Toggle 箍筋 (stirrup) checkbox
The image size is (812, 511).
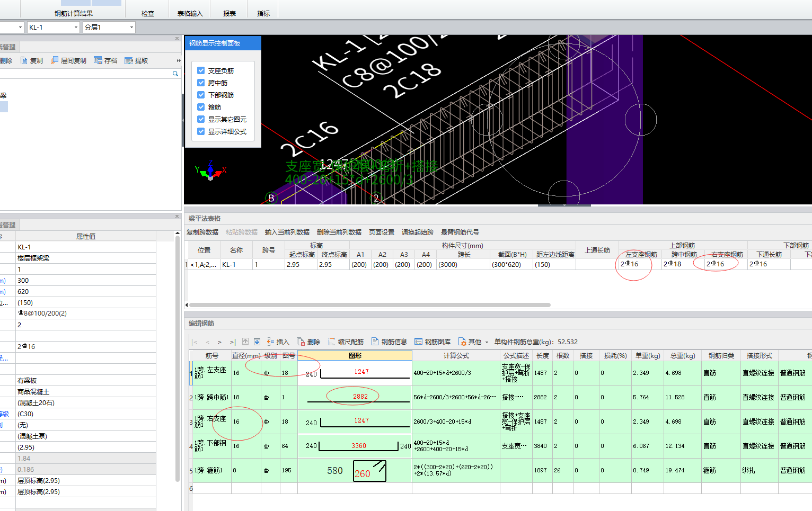(x=201, y=107)
